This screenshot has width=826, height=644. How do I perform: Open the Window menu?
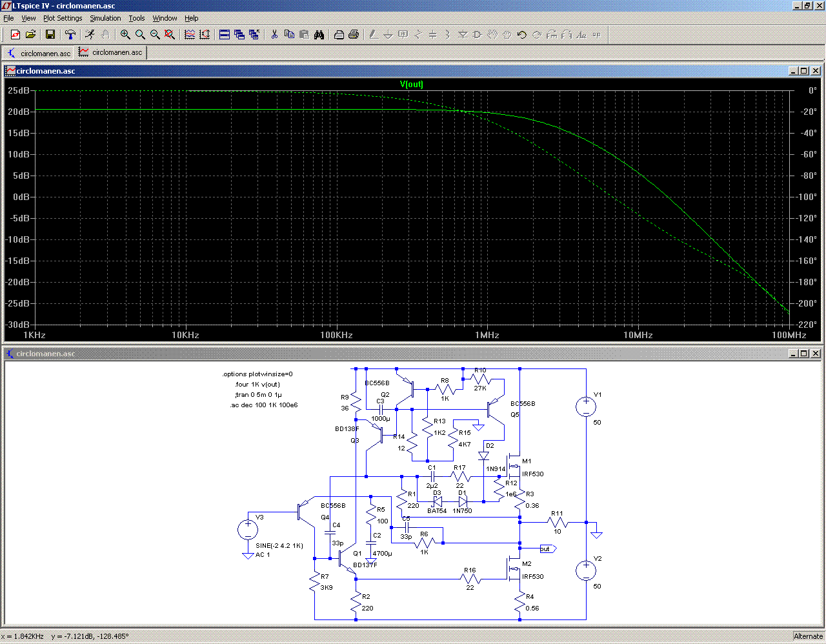coord(165,18)
